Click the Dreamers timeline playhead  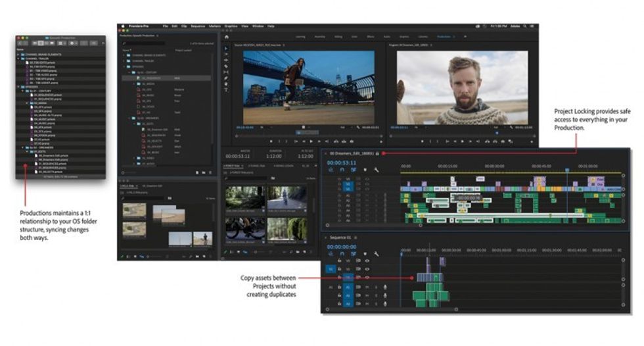tap(567, 170)
